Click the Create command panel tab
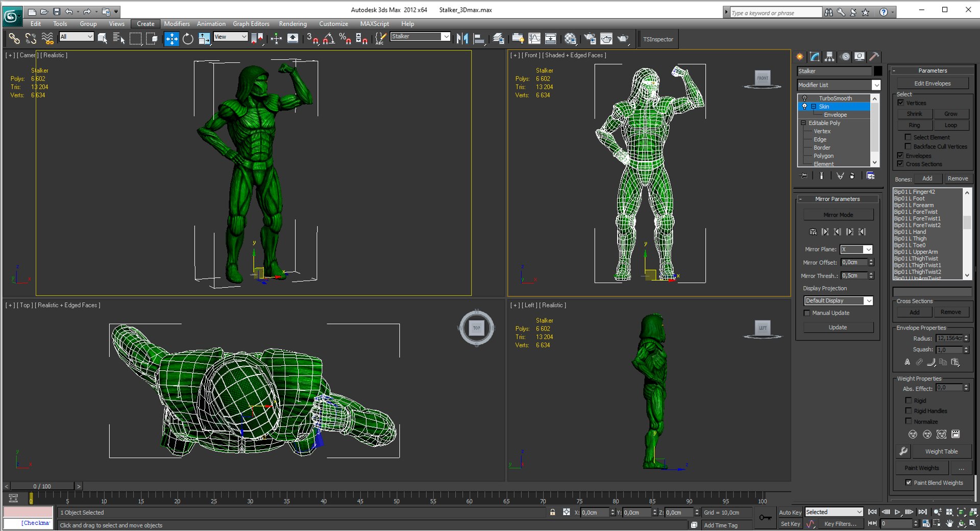 click(800, 57)
